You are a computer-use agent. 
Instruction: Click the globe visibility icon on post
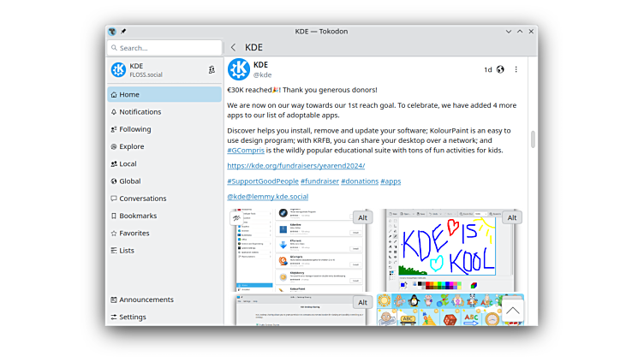(500, 70)
